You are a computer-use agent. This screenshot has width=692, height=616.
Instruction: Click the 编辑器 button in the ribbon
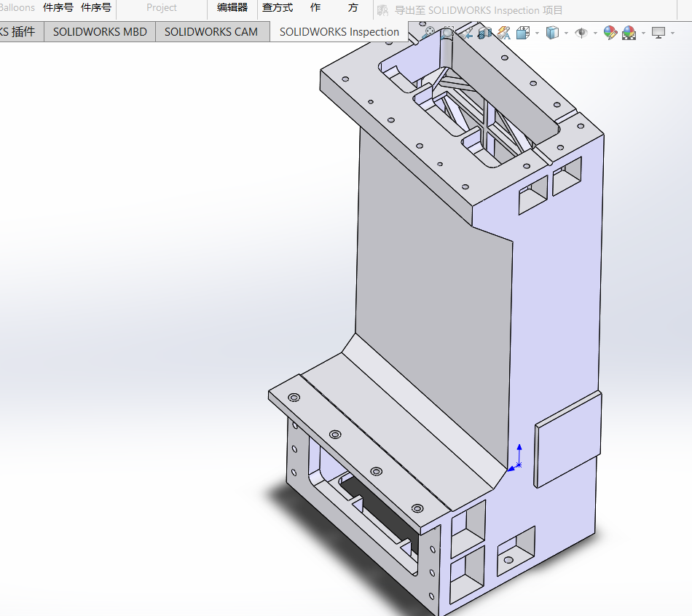232,8
